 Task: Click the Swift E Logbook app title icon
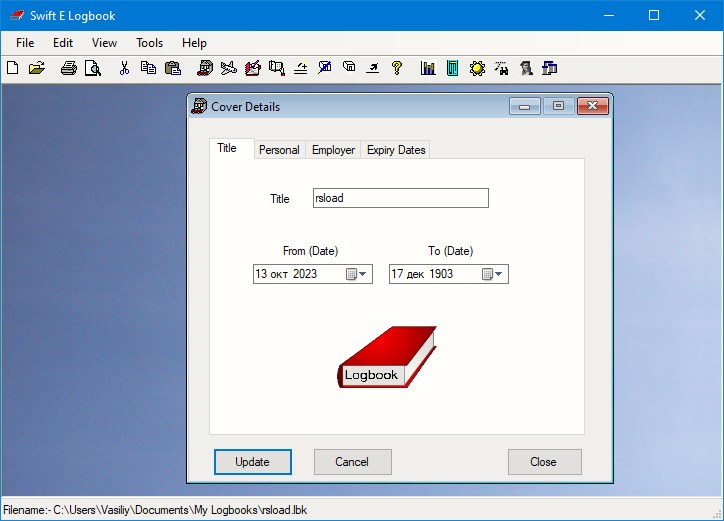click(x=17, y=16)
